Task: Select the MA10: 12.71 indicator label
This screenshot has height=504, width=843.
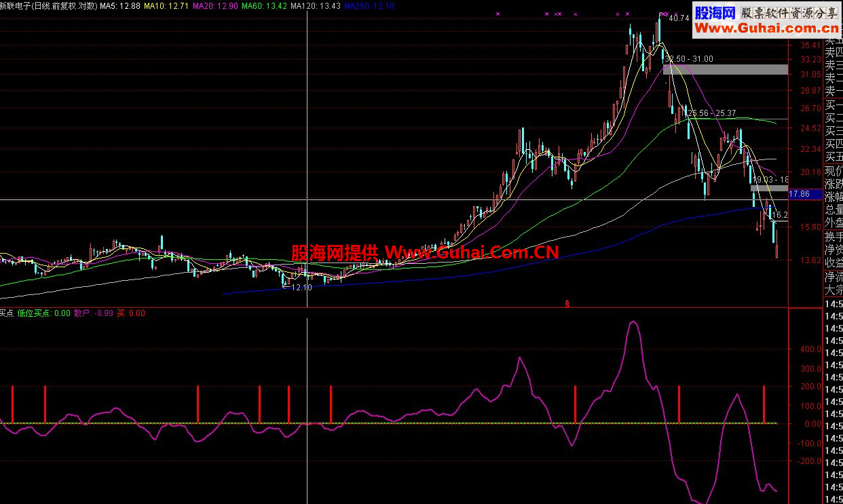Action: point(166,5)
